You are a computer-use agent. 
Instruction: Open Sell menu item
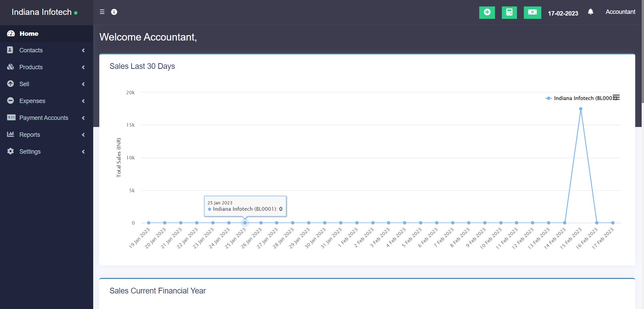47,84
